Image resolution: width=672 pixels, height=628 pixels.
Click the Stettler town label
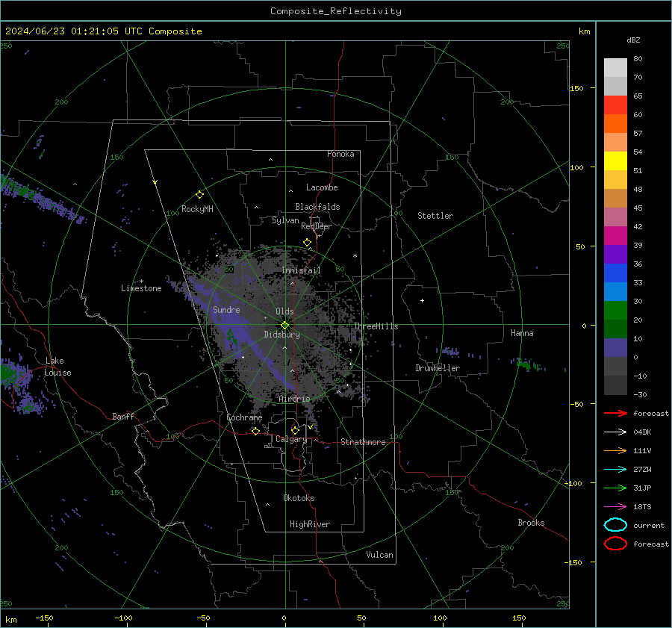[435, 216]
